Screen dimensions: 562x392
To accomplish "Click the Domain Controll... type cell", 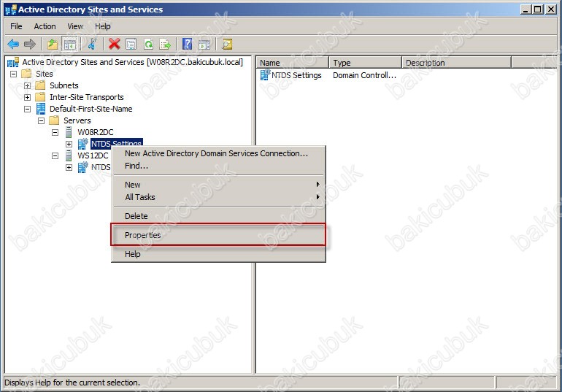I will 364,75.
